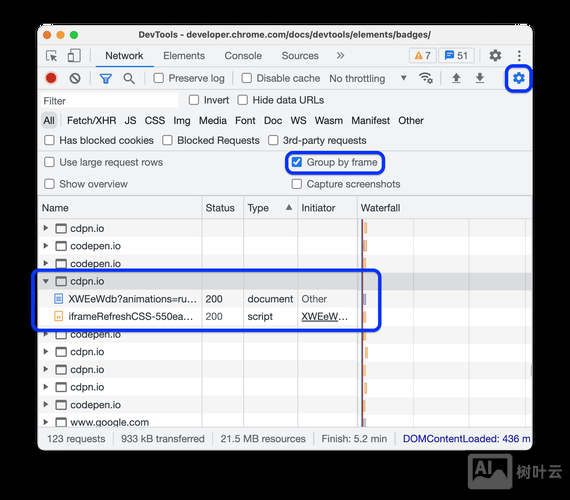Toggle device toolbar icon
Viewport: 570px width, 500px height.
[74, 56]
